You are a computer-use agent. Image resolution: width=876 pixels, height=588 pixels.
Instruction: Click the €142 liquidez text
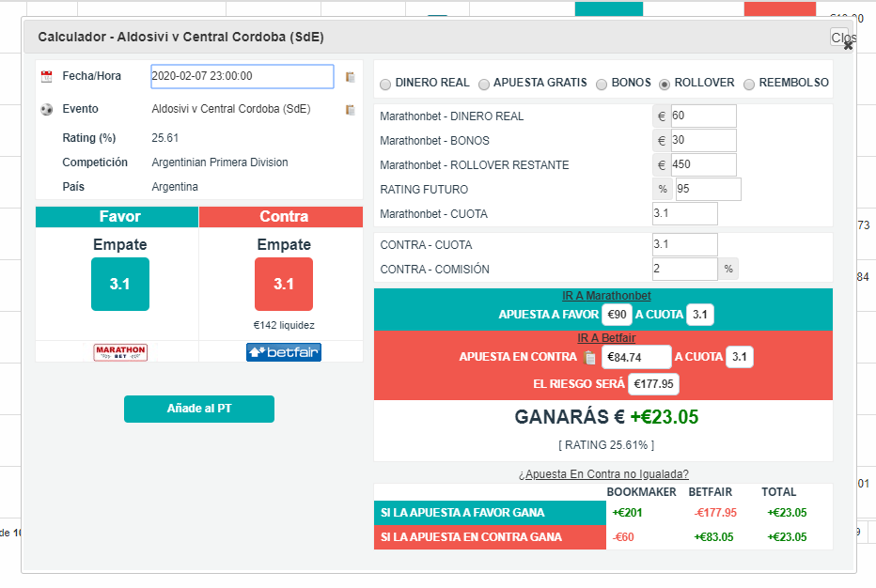[284, 326]
